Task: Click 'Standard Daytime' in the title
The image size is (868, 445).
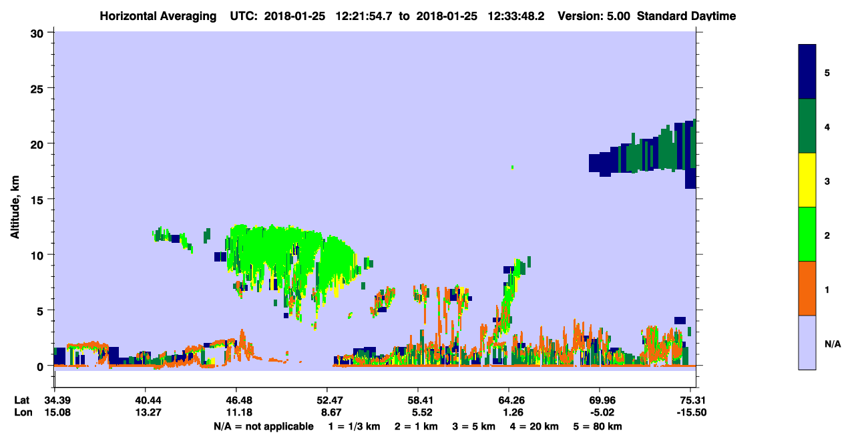Action: (686, 16)
